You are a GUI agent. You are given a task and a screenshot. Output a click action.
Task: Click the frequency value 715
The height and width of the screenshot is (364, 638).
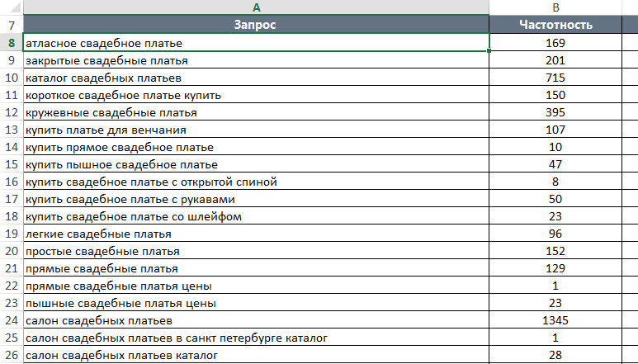coord(555,78)
